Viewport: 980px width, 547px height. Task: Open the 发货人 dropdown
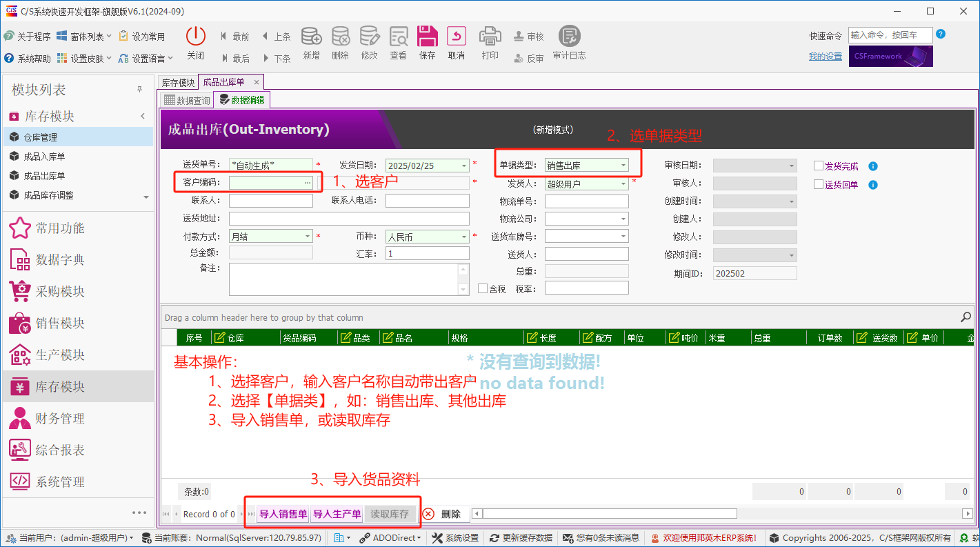pos(623,184)
